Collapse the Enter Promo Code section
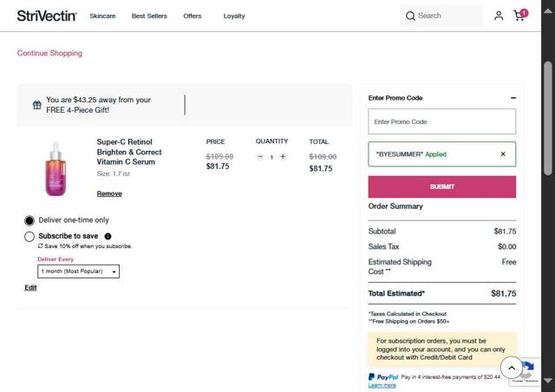 point(513,98)
